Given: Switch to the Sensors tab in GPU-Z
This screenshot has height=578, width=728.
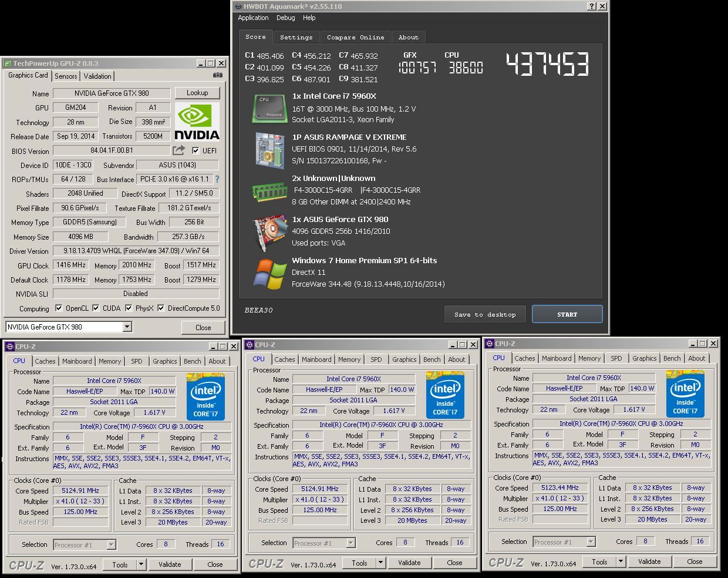Looking at the screenshot, I should tap(66, 76).
